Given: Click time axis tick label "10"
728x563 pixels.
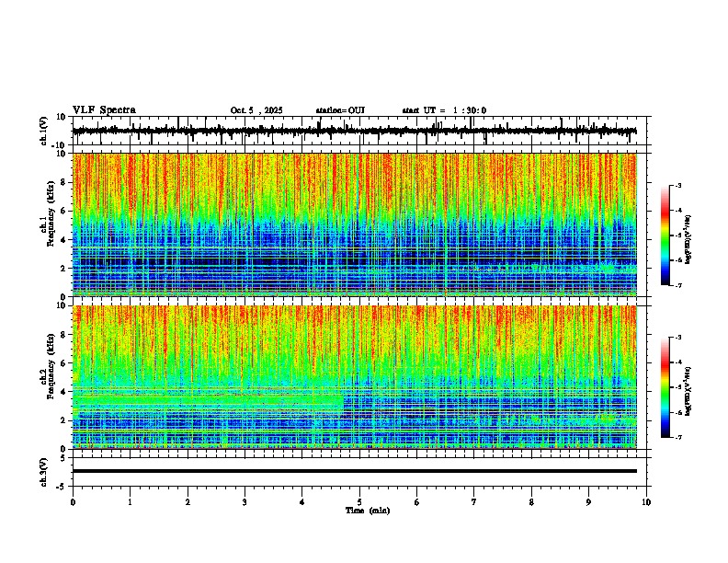Looking at the screenshot, I should 646,502.
